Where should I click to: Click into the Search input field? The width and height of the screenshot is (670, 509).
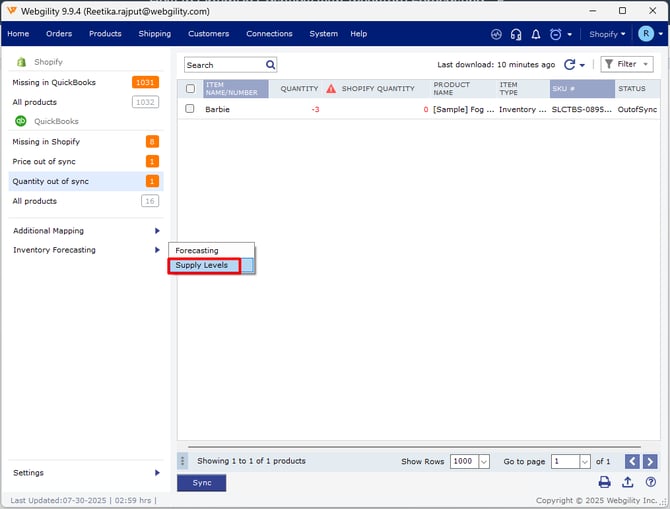pyautogui.click(x=223, y=65)
